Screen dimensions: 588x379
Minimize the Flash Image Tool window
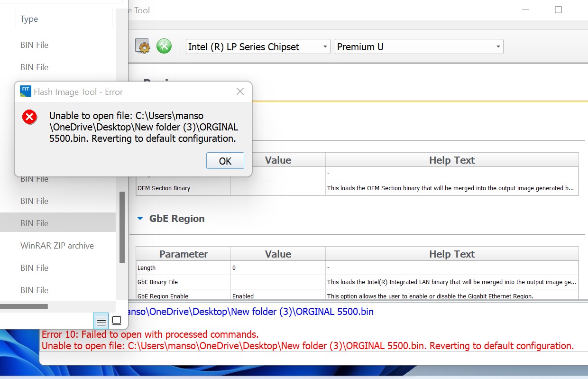(x=525, y=10)
